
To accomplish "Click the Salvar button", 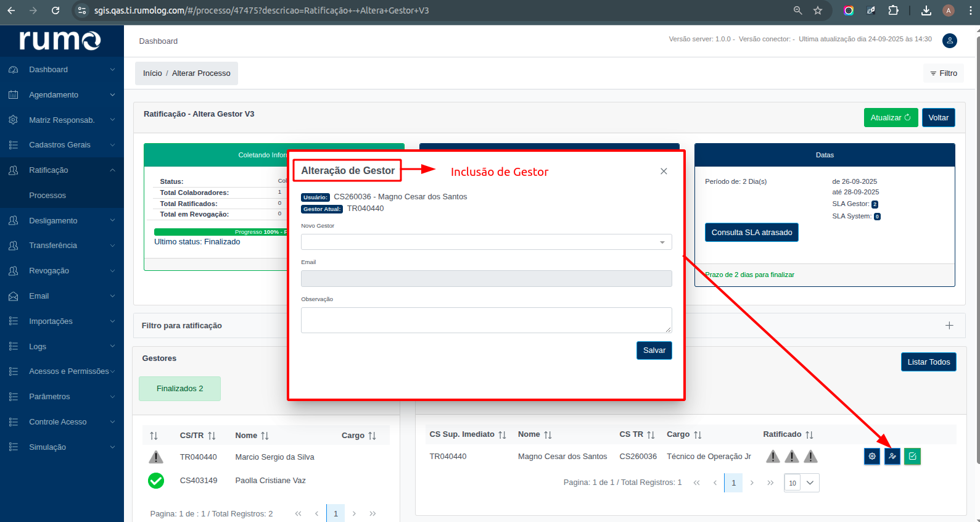I will click(654, 350).
